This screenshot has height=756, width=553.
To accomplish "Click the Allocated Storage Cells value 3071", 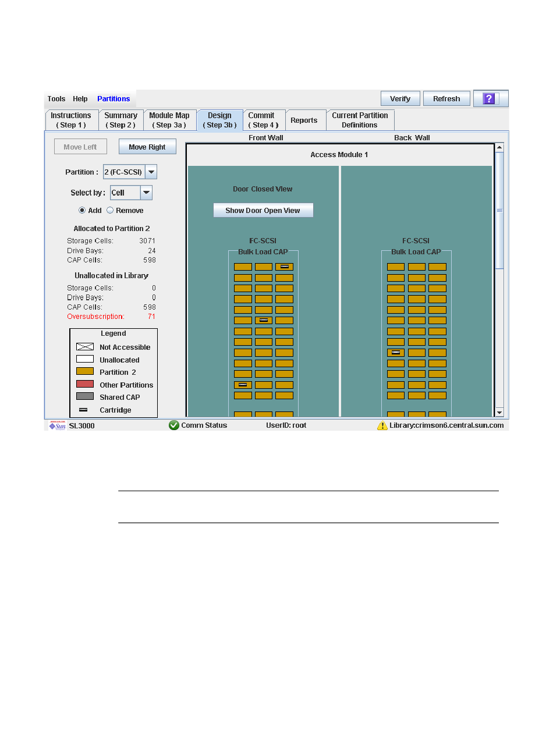I will (148, 241).
